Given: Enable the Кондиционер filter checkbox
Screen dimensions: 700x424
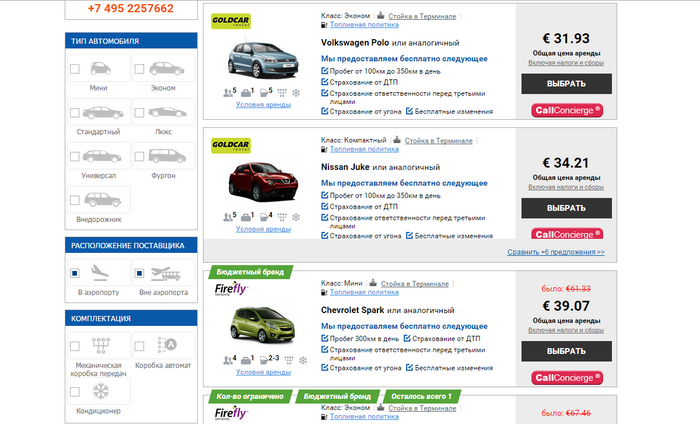Looking at the screenshot, I should (75, 392).
